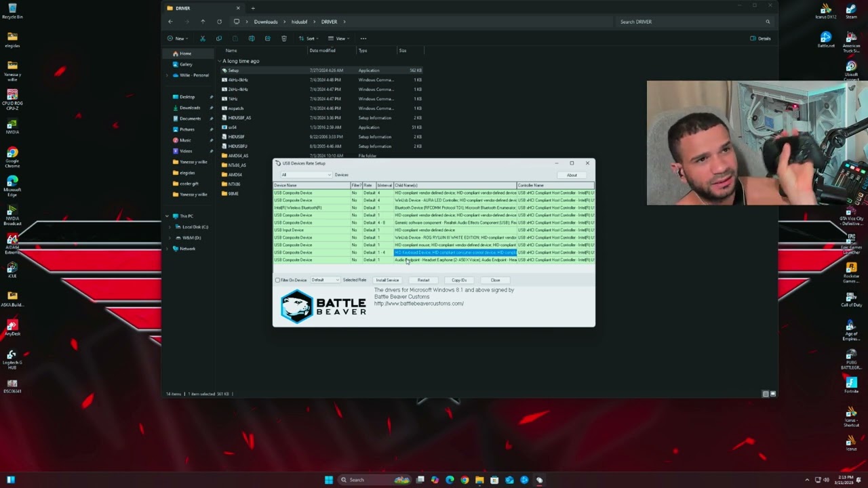This screenshot has height=488, width=868.
Task: Select the 4kHz-8kHz command file
Action: coord(322,80)
